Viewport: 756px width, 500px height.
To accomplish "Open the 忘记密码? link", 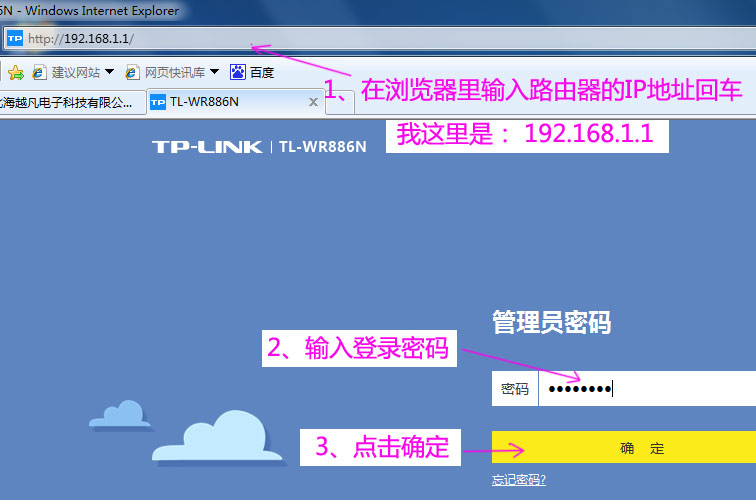I will (x=519, y=480).
